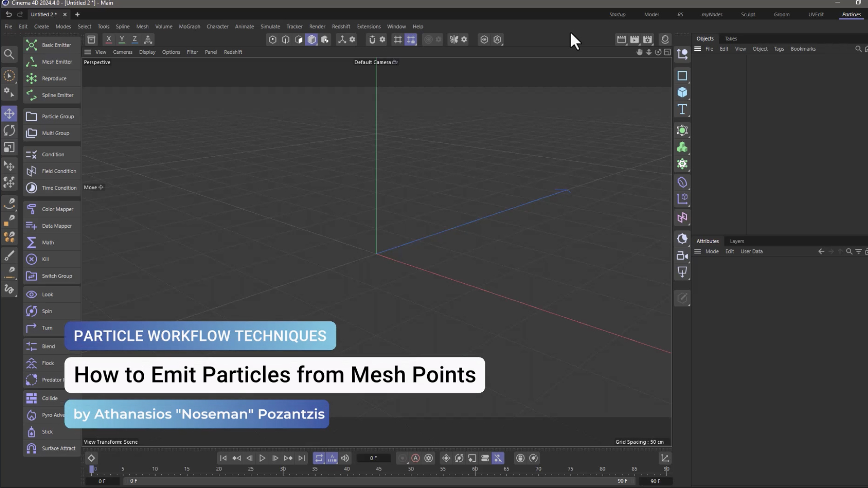Image resolution: width=868 pixels, height=488 pixels.
Task: Switch to the Takes tab
Action: point(731,39)
